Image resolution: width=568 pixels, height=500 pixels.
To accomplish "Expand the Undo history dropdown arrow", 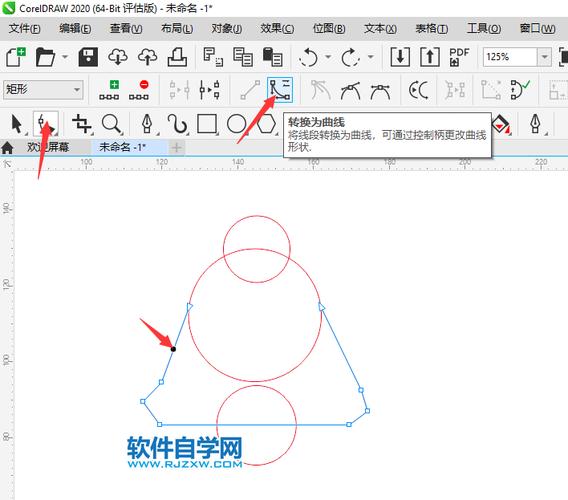I will pos(328,57).
